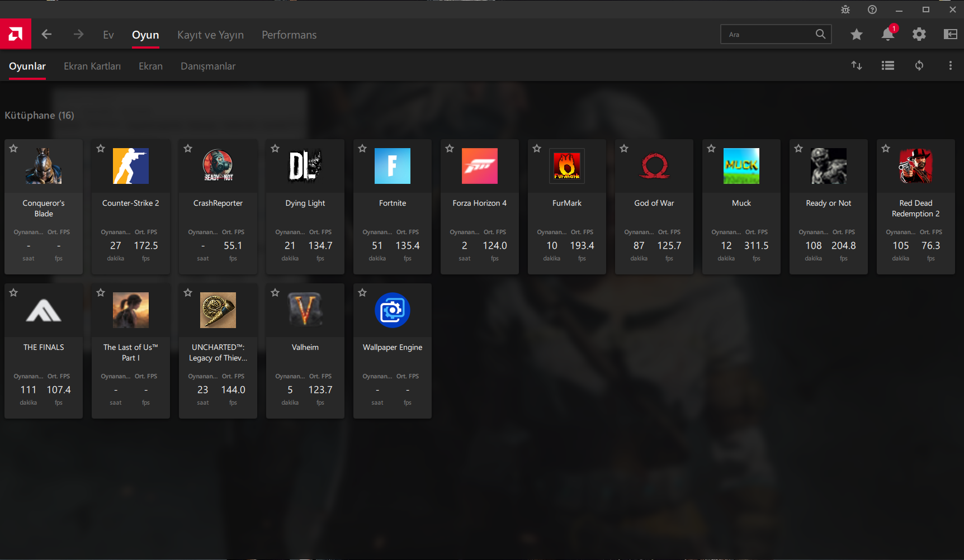Open CrashReporter game icon
The height and width of the screenshot is (560, 964).
(x=218, y=166)
